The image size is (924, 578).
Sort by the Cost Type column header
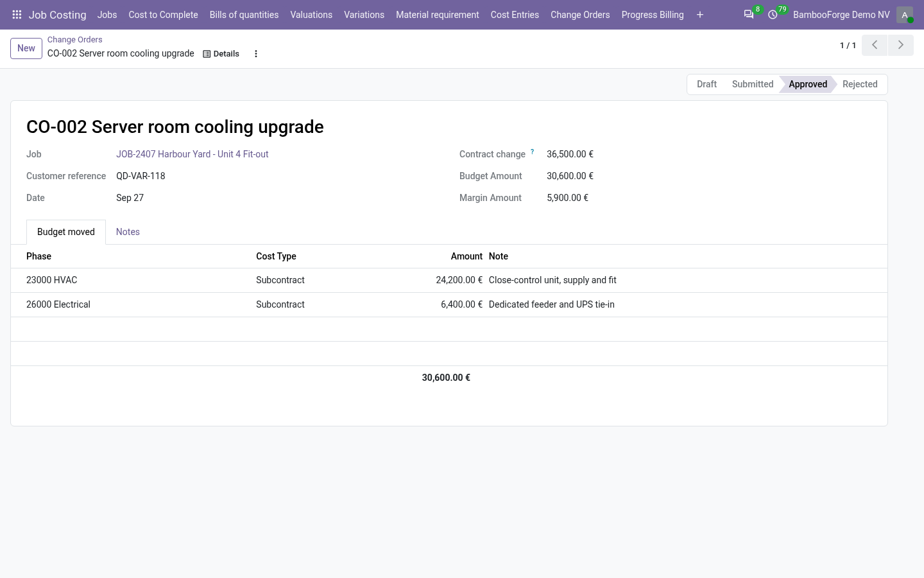[276, 256]
